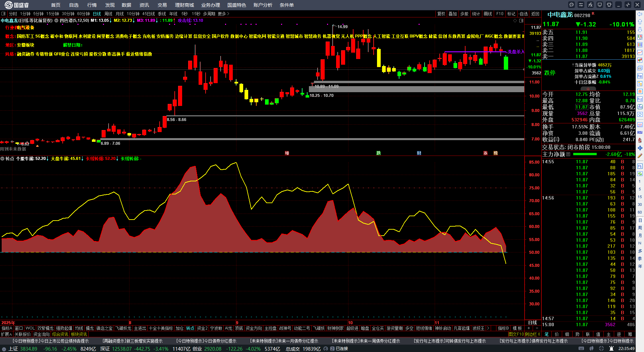This screenshot has width=644, height=352.
Task: Open the 交易 menu
Action: 162,5
